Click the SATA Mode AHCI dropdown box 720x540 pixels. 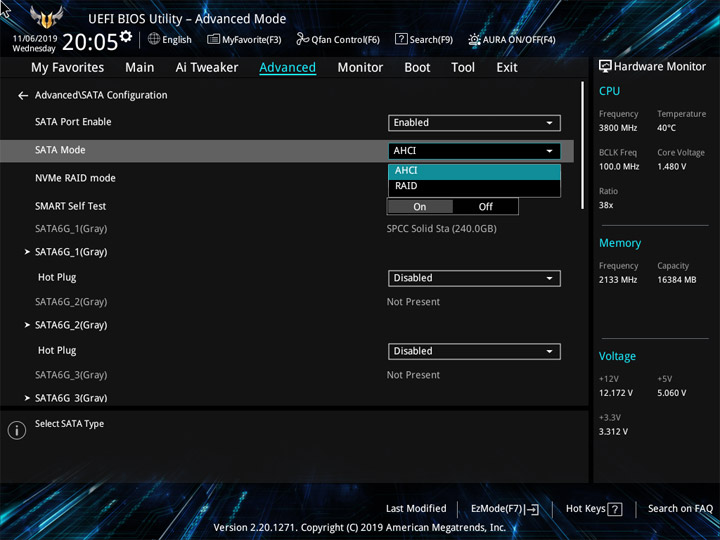[474, 151]
